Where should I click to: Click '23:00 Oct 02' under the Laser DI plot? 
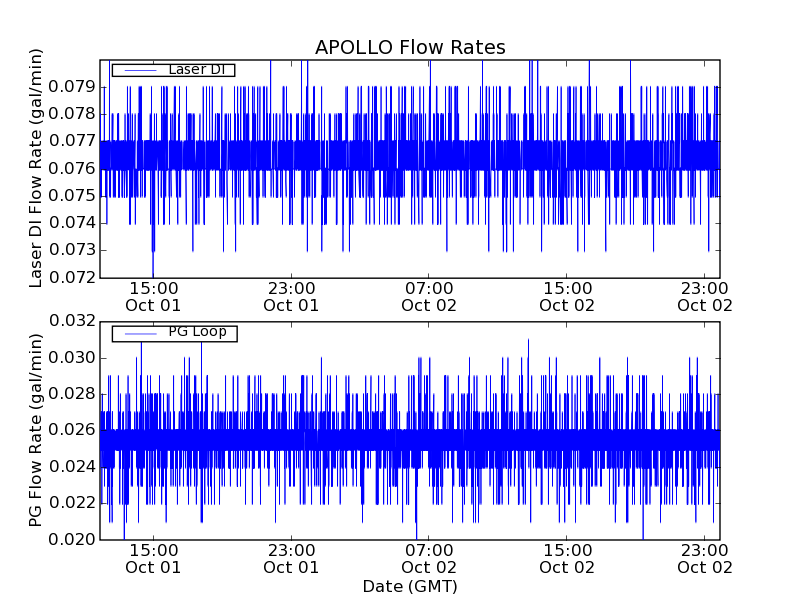pyautogui.click(x=705, y=297)
